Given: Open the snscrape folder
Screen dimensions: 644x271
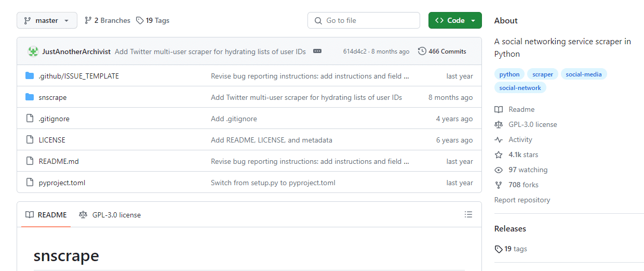Looking at the screenshot, I should pos(52,97).
